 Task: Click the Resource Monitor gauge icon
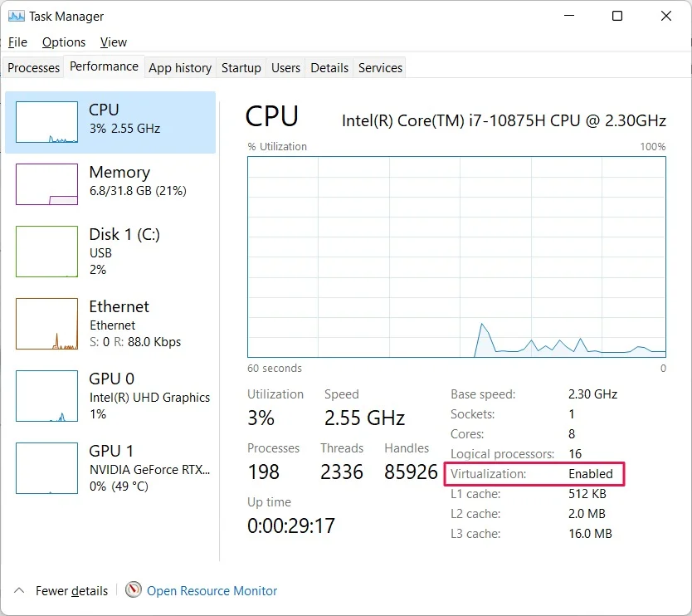(x=134, y=589)
